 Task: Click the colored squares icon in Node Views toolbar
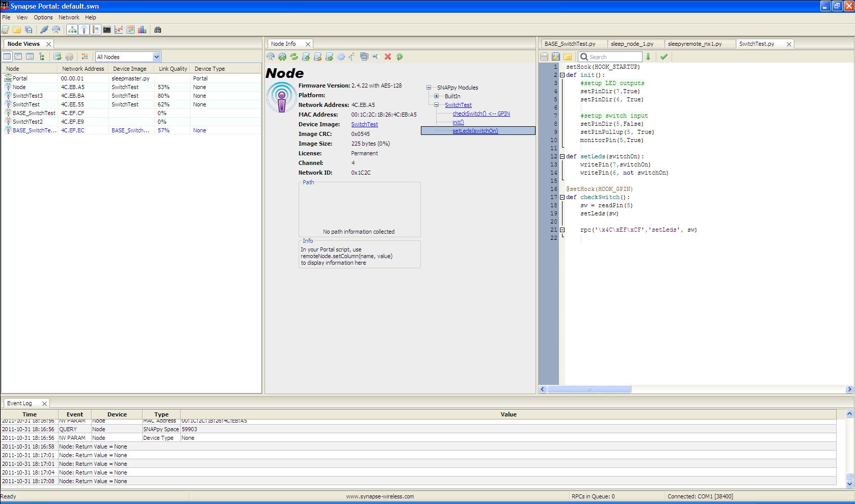point(85,57)
